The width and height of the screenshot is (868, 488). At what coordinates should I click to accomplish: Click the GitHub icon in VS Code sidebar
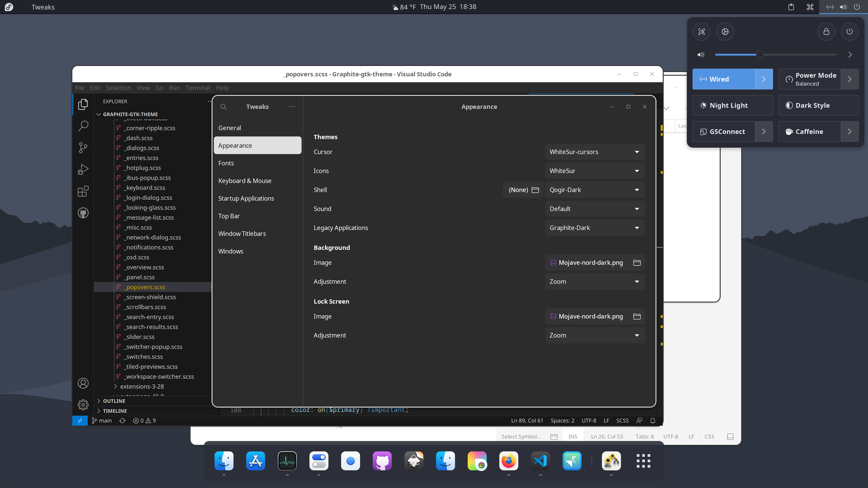(x=83, y=213)
